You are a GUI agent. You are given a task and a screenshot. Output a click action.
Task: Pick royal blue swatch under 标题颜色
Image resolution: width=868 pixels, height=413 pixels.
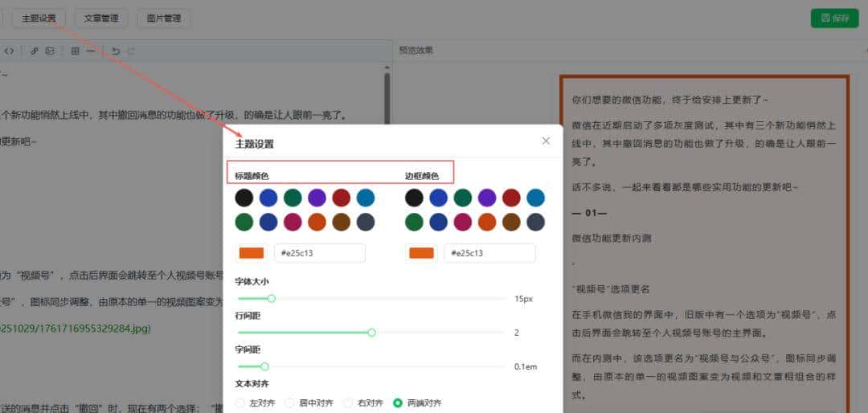coord(268,198)
